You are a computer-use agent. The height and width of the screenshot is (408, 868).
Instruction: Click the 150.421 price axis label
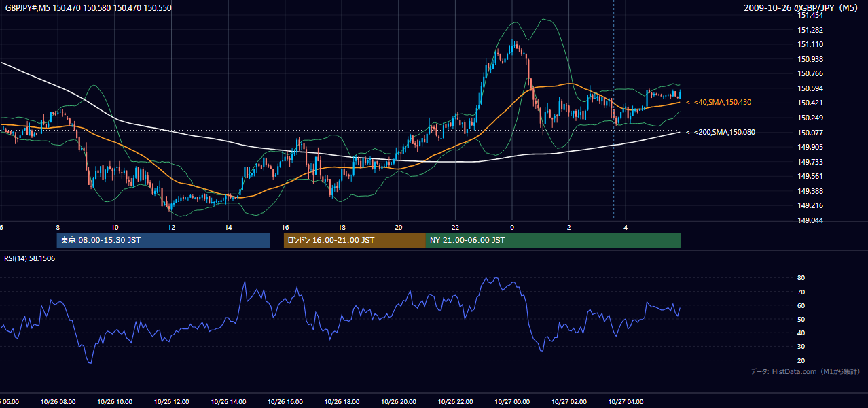810,103
